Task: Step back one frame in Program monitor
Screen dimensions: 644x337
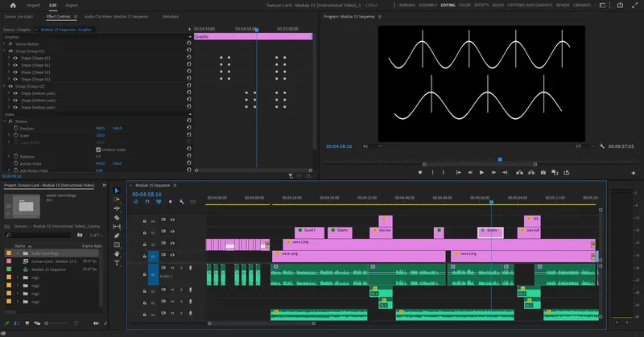Action: (x=470, y=173)
